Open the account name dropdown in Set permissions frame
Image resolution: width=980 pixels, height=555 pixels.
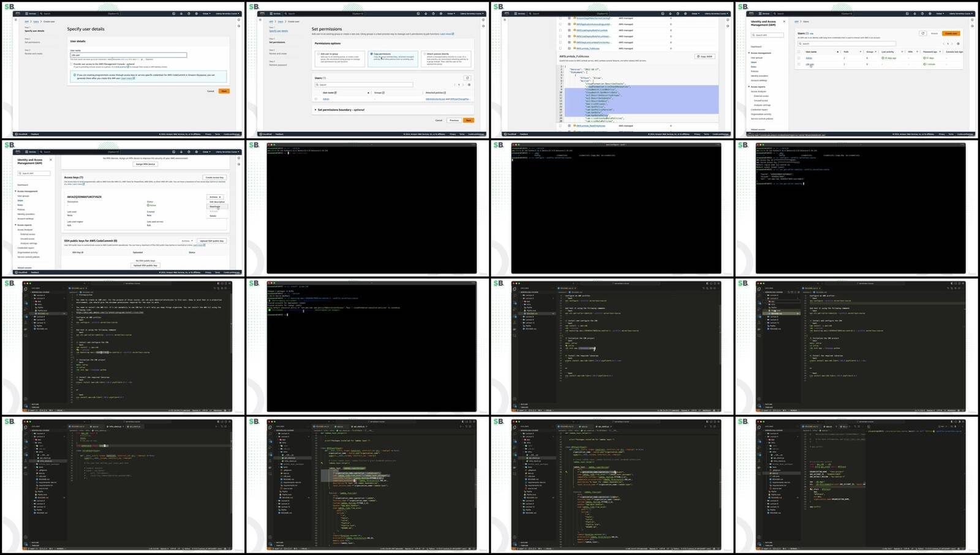click(472, 13)
